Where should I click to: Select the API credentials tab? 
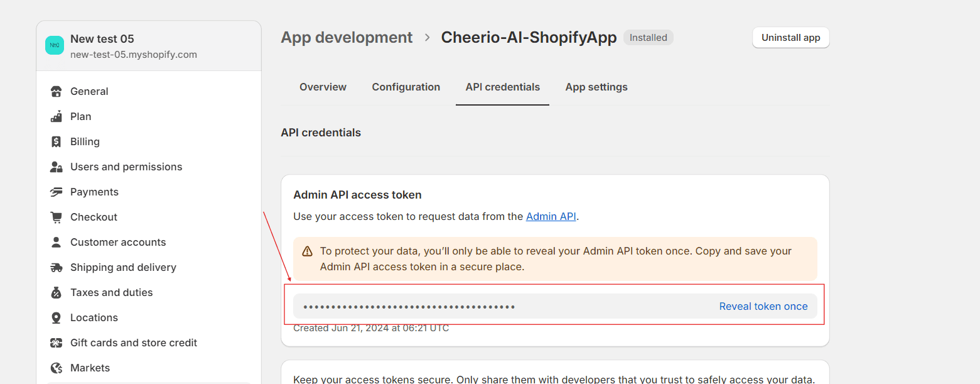(x=502, y=87)
